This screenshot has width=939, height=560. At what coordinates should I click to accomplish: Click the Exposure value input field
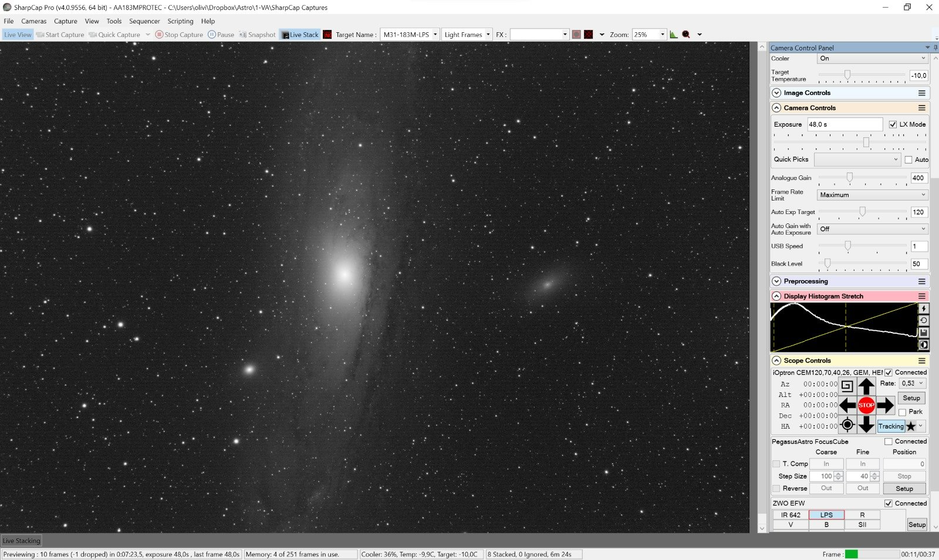844,124
